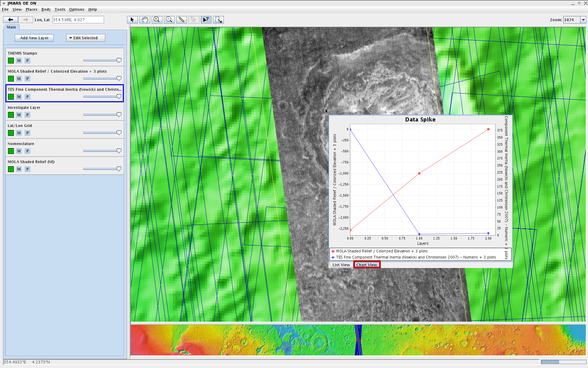The width and height of the screenshot is (588, 368).
Task: Select the arrow pointer tool
Action: click(x=132, y=20)
